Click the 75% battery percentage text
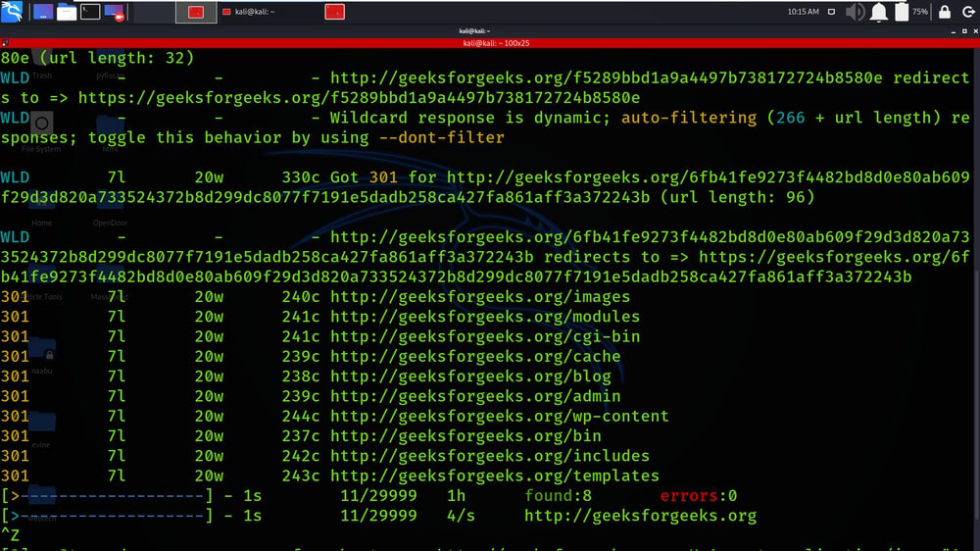The height and width of the screenshot is (551, 980). click(x=920, y=12)
